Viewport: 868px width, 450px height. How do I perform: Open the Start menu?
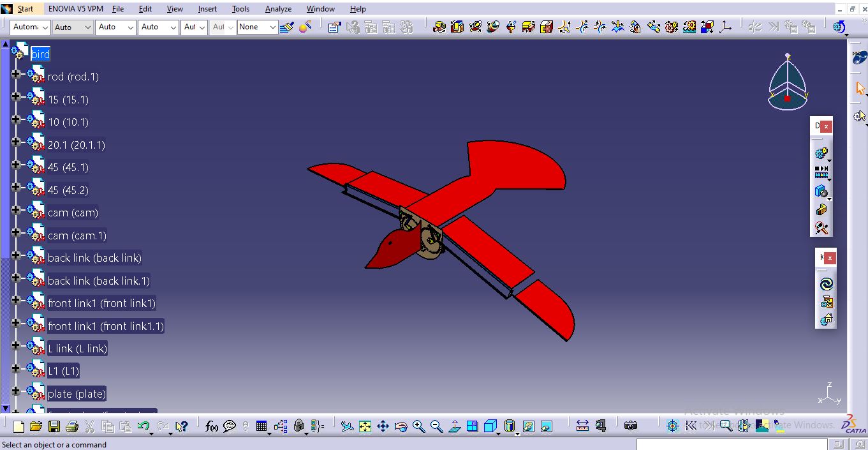click(x=26, y=9)
